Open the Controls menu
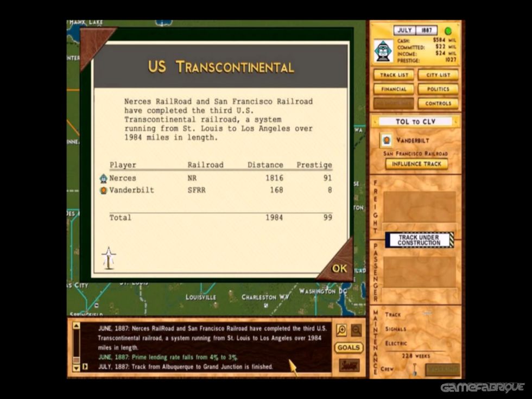 [x=438, y=104]
